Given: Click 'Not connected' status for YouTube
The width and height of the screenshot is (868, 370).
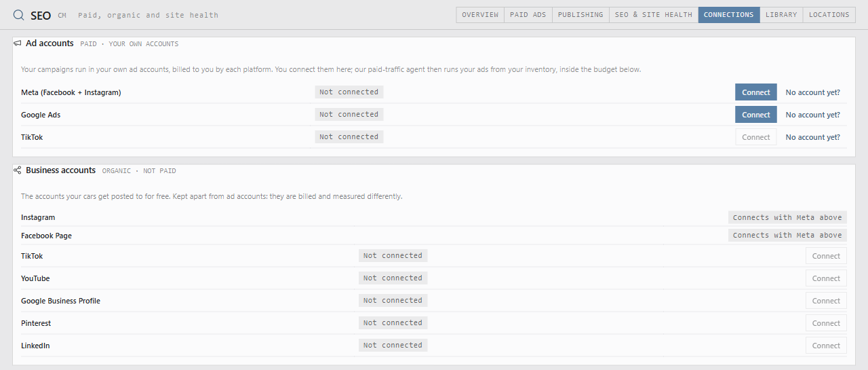Looking at the screenshot, I should (x=393, y=278).
